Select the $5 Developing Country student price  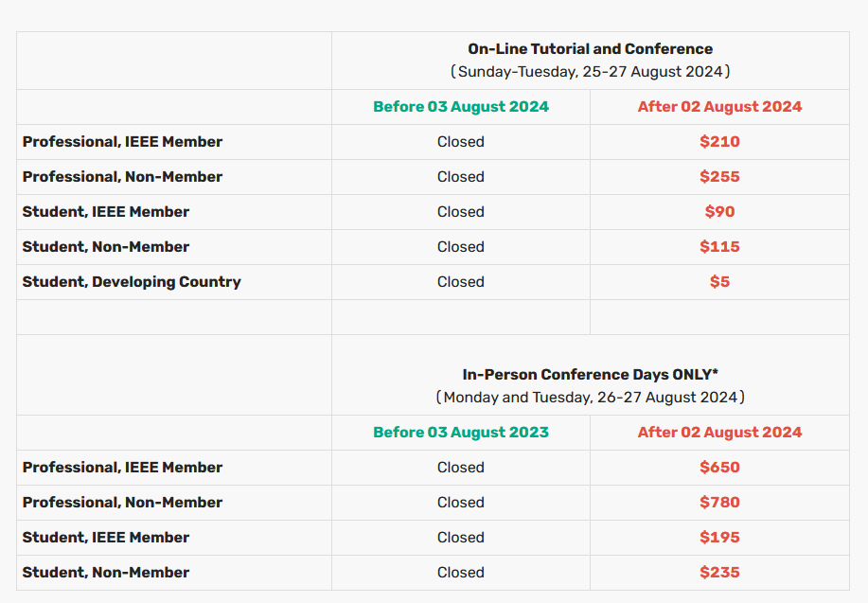click(719, 282)
